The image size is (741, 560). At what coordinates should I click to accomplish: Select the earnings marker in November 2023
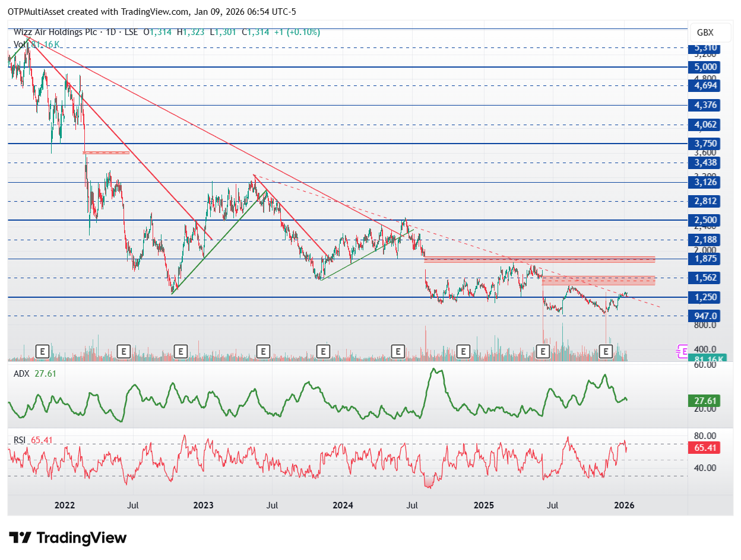click(323, 352)
